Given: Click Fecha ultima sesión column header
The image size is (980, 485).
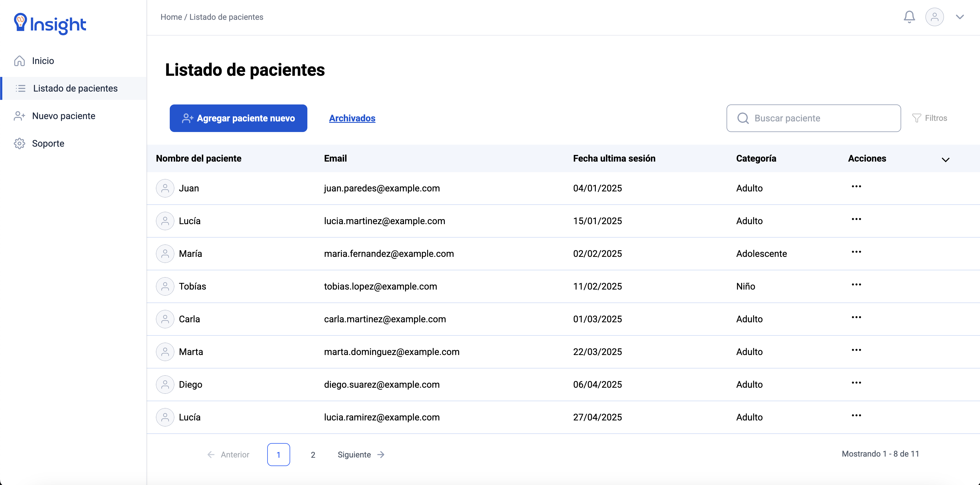Looking at the screenshot, I should [x=614, y=159].
